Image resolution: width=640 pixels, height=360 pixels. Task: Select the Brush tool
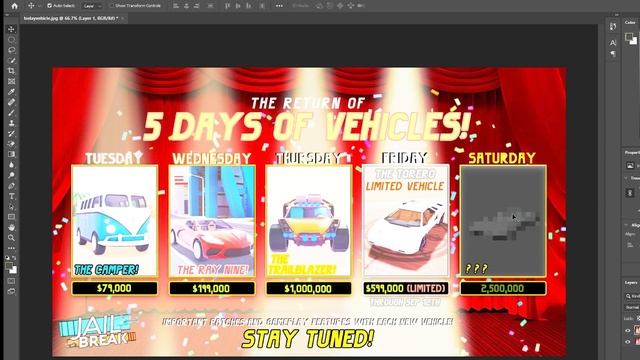(11, 113)
